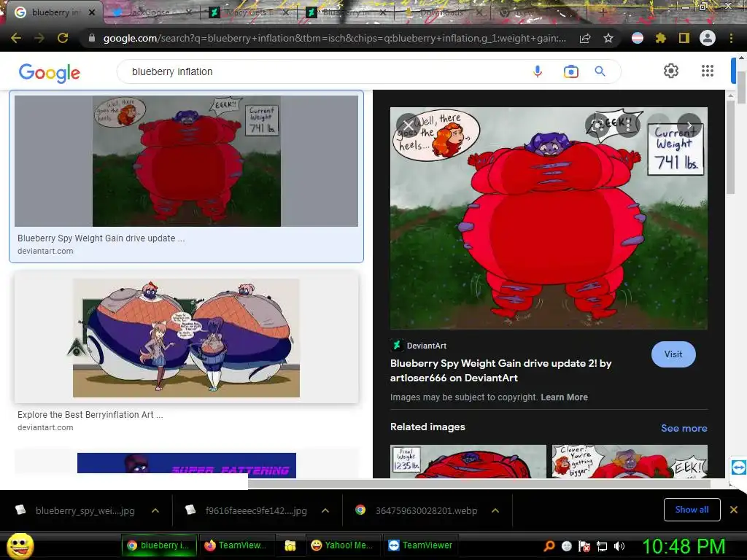Open preview image more-options dots
This screenshot has width=747, height=560.
[628, 125]
